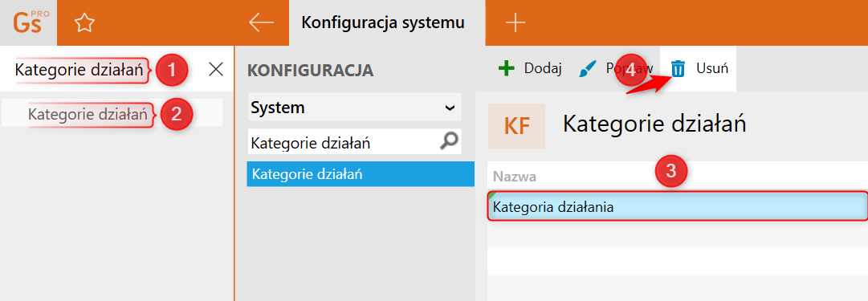Click the brush Popraw icon
The width and height of the screenshot is (868, 301).
pos(589,69)
